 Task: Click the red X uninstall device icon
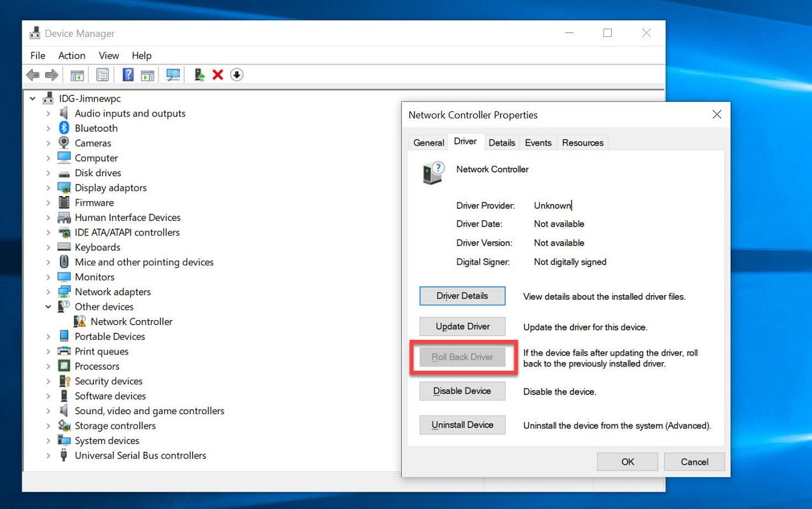click(217, 75)
